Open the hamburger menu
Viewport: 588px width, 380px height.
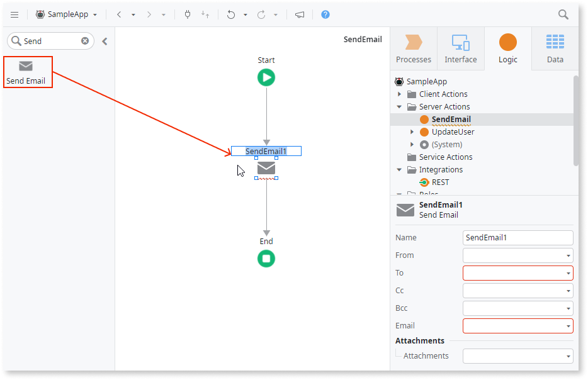pyautogui.click(x=14, y=14)
